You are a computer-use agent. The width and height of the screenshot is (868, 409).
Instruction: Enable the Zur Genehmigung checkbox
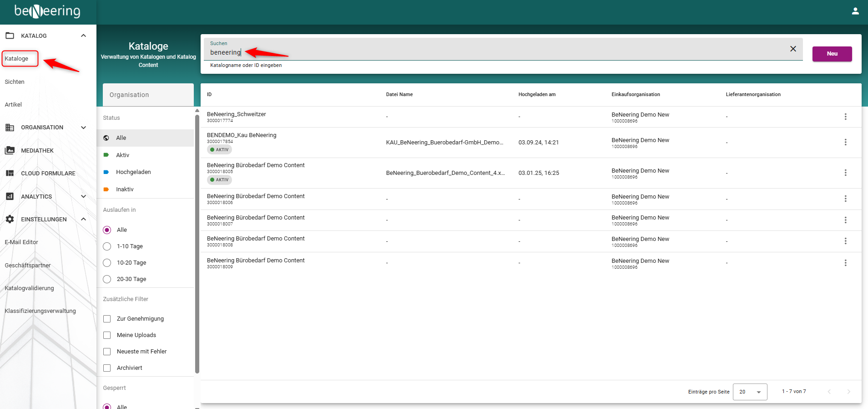(107, 319)
